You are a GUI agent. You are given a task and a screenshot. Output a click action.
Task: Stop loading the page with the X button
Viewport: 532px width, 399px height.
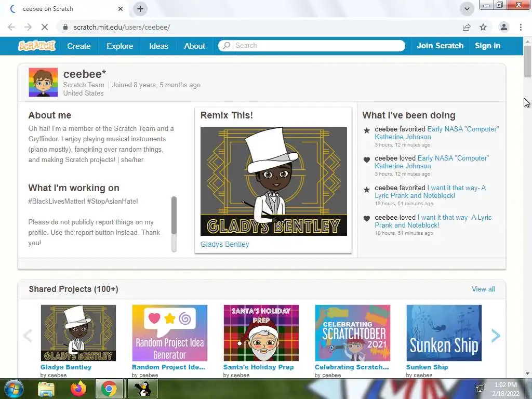[45, 27]
